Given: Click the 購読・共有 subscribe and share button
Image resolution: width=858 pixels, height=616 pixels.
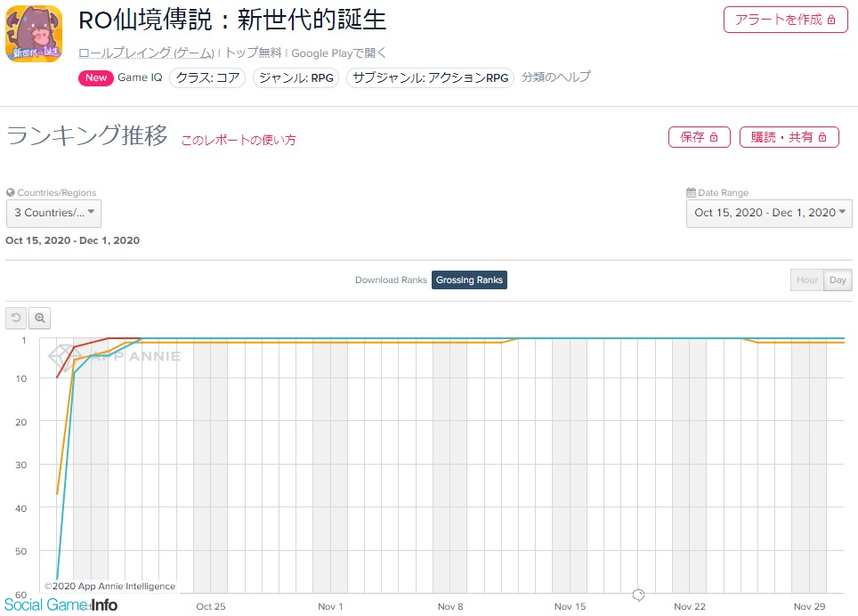Looking at the screenshot, I should [x=789, y=137].
